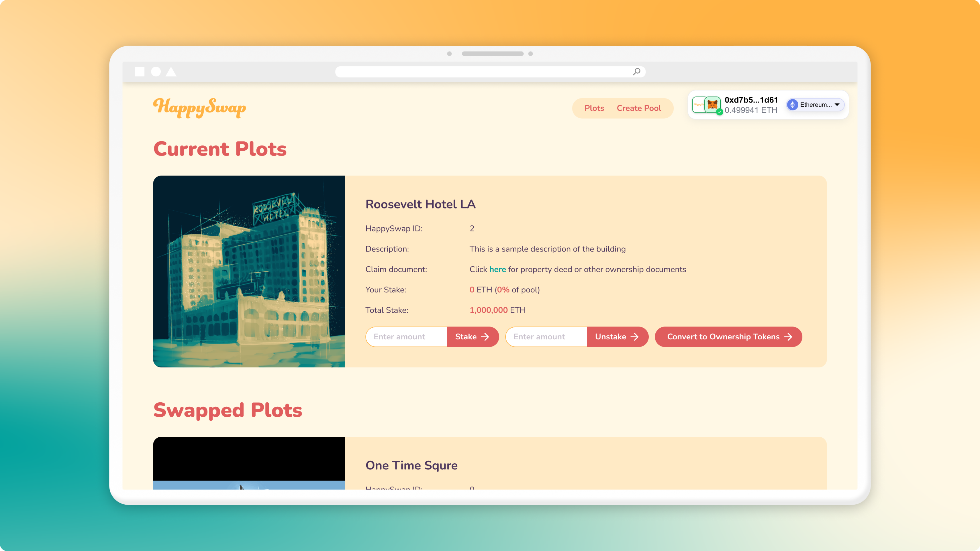Viewport: 980px width, 551px height.
Task: Click Convert to Ownership Tokens button
Action: coord(728,336)
